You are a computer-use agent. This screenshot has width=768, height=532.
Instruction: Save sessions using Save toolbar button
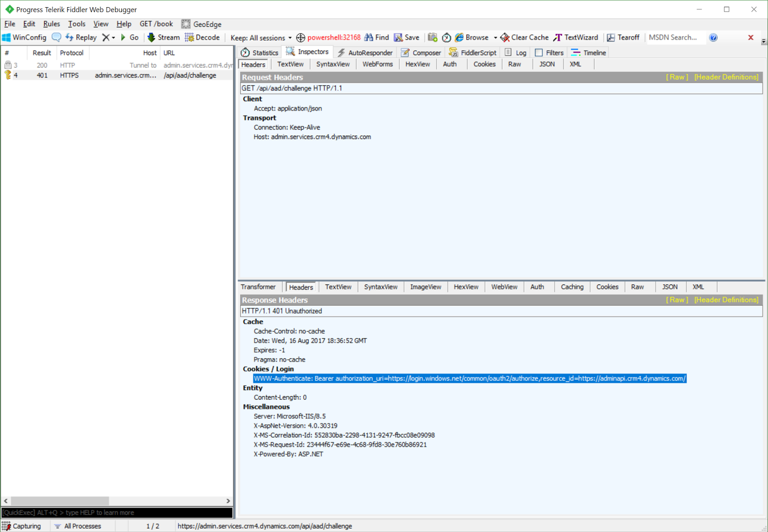[x=407, y=37]
